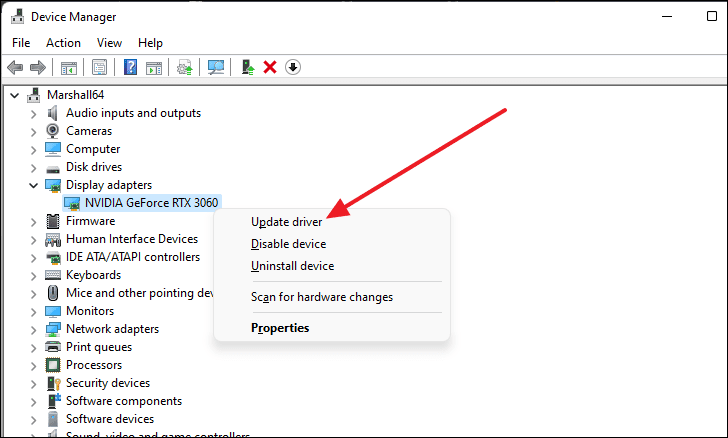Select the Computer tree label
The width and height of the screenshot is (728, 438).
(93, 149)
